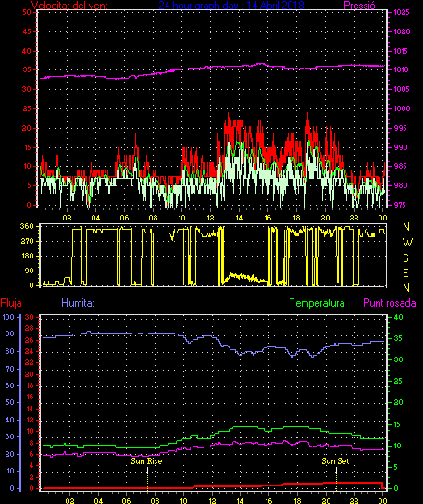
Task: Click the 00 hour label under wind graph
Action: click(x=382, y=218)
